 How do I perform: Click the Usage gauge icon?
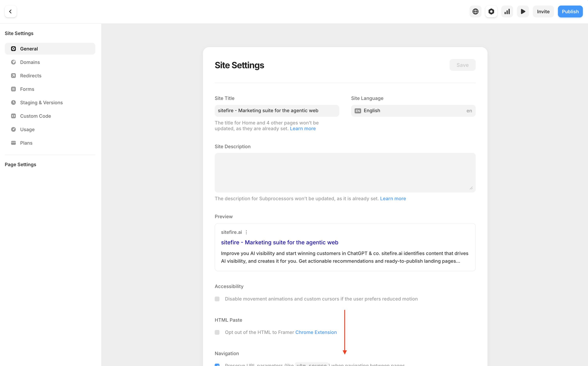pyautogui.click(x=14, y=129)
